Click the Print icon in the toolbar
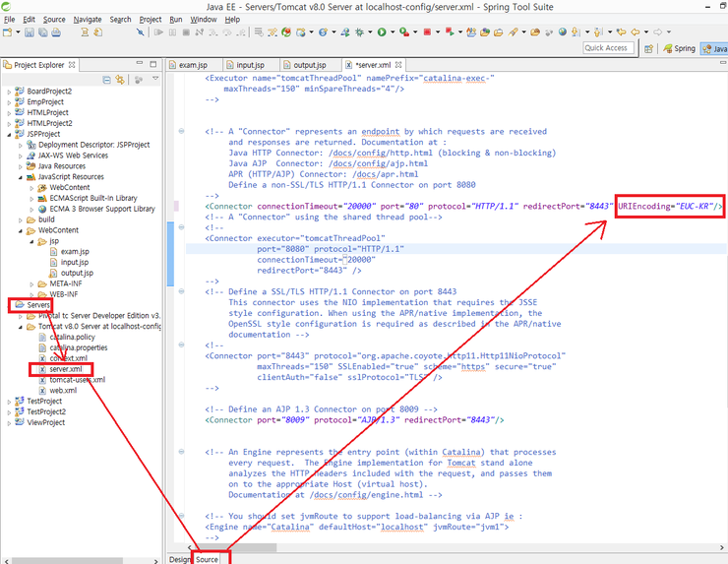 [x=58, y=32]
